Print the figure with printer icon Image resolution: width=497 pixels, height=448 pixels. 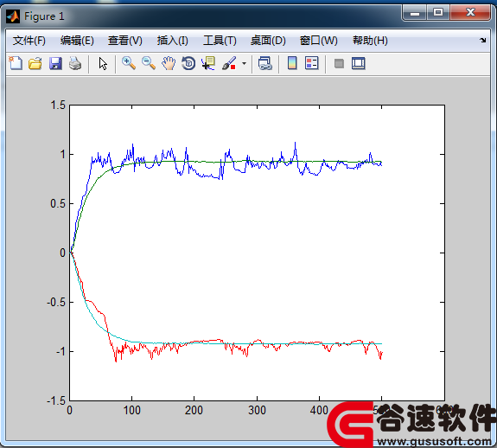pyautogui.click(x=75, y=63)
